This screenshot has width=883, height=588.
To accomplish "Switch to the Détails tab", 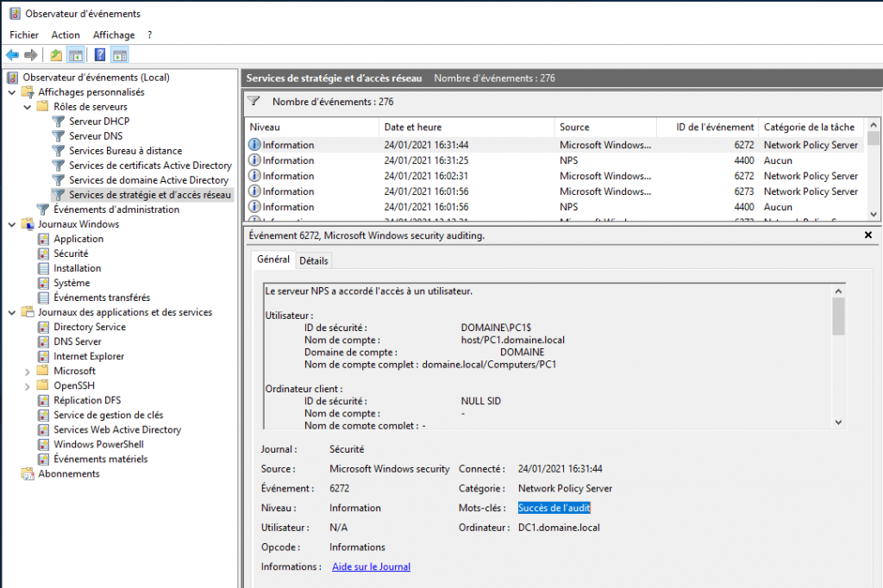I will point(314,260).
